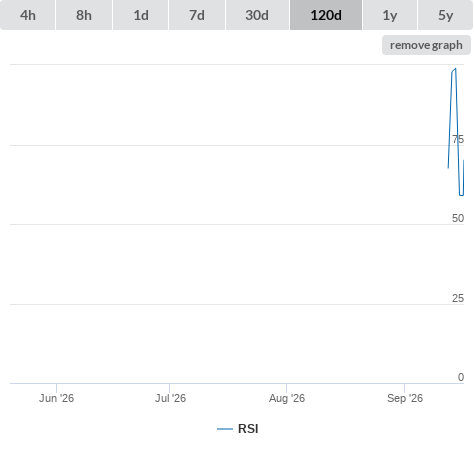Click the RSI line peak on chart
Screen dimensions: 474x455
click(455, 69)
